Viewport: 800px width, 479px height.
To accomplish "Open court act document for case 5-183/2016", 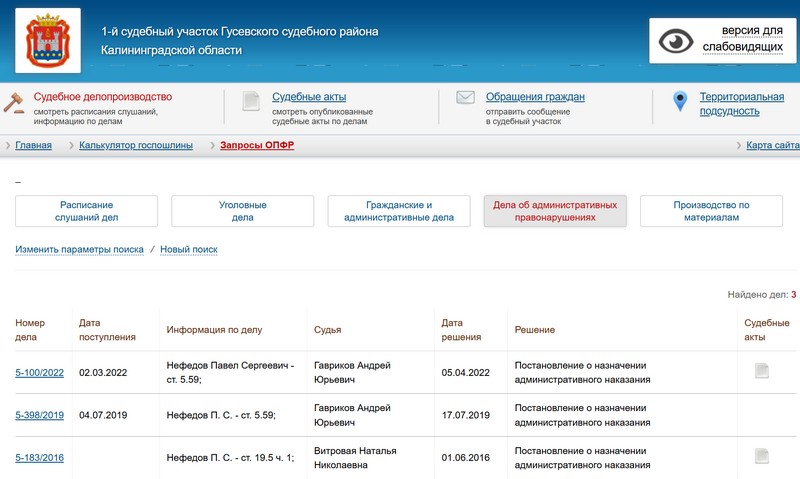I will [762, 456].
